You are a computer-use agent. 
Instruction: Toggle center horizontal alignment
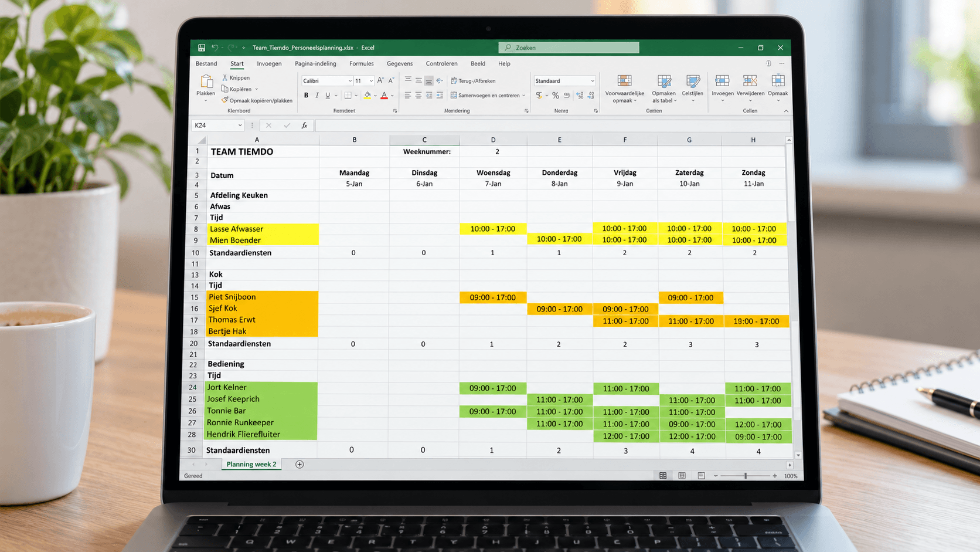(418, 95)
